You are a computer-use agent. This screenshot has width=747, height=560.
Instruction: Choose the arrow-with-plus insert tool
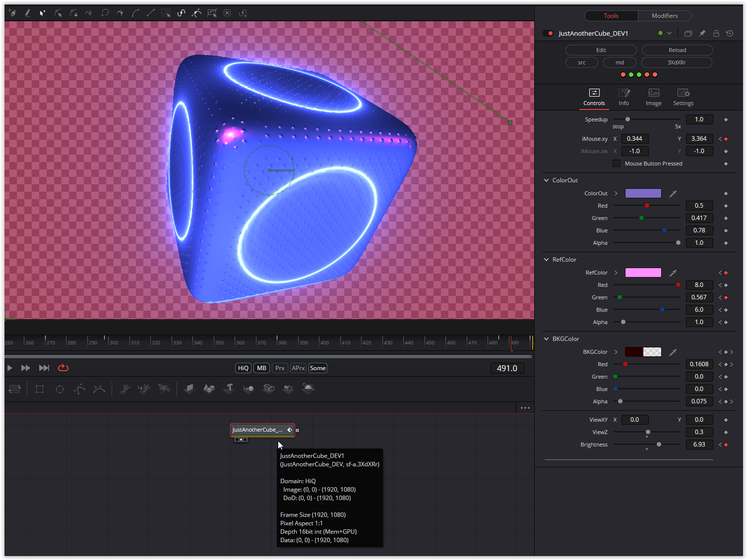coord(43,13)
